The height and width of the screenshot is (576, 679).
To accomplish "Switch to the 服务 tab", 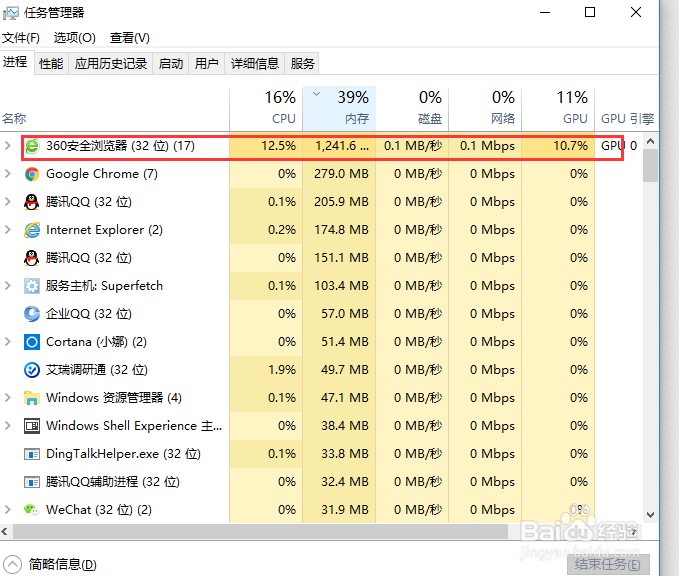I will point(302,64).
